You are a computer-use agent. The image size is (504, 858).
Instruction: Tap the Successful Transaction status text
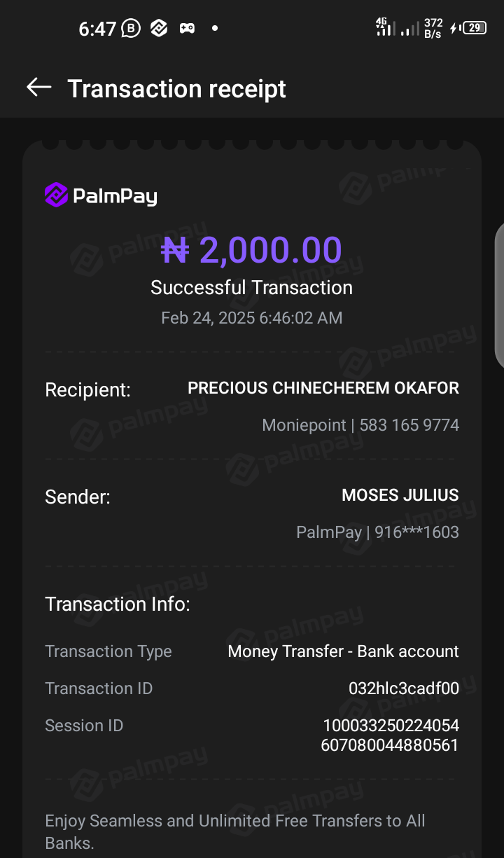[x=251, y=288]
